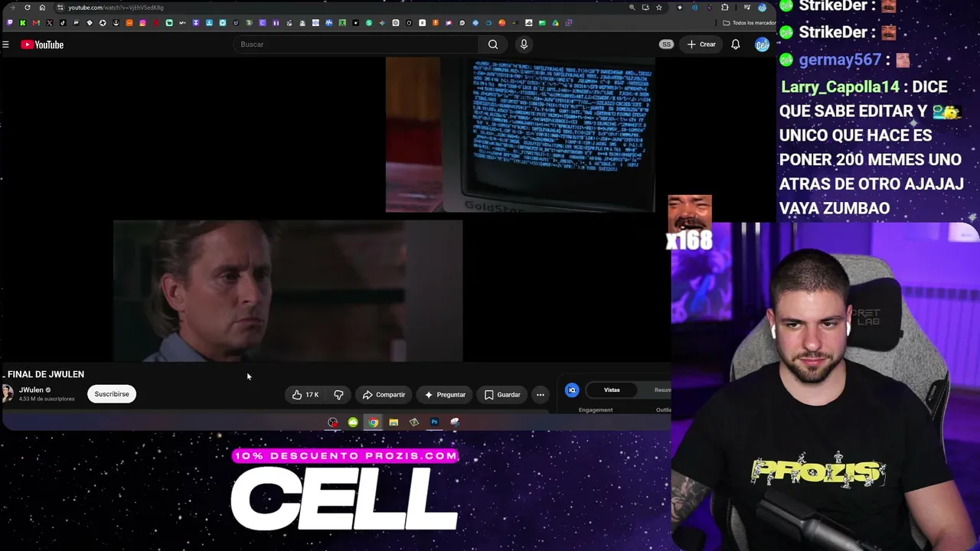This screenshot has width=980, height=551.
Task: Open the browser extensions puzzle icon
Action: [725, 8]
